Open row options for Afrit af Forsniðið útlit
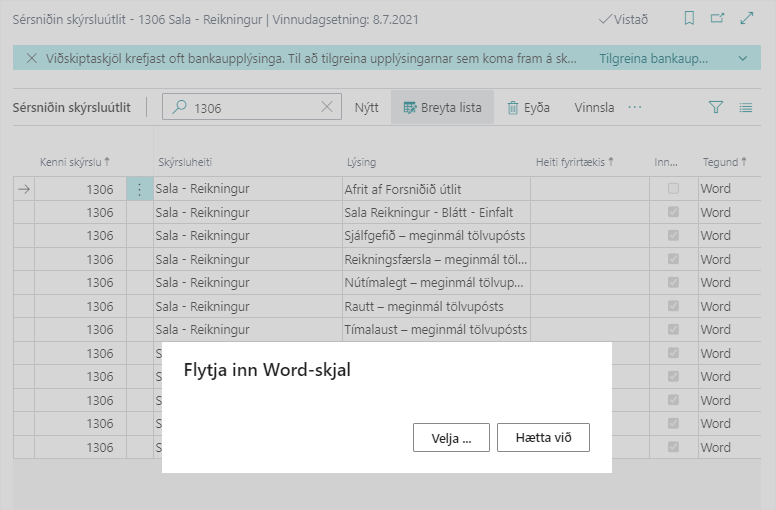Screen dimensions: 776x510 click(139, 189)
